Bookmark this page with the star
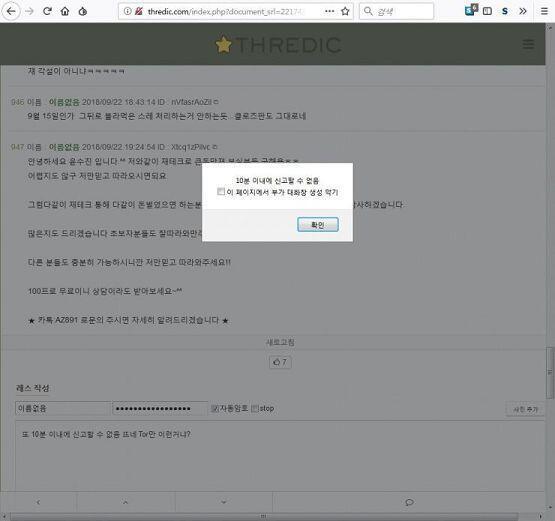555x521 pixels. pos(345,11)
